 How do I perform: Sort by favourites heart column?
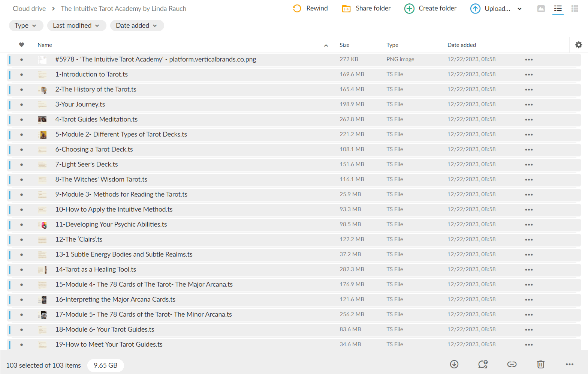pyautogui.click(x=21, y=45)
